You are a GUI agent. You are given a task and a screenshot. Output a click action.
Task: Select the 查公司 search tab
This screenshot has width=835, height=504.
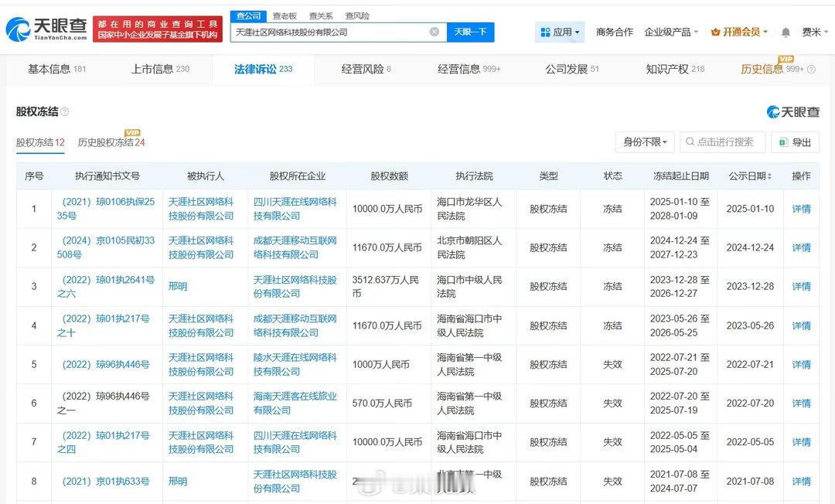[248, 16]
